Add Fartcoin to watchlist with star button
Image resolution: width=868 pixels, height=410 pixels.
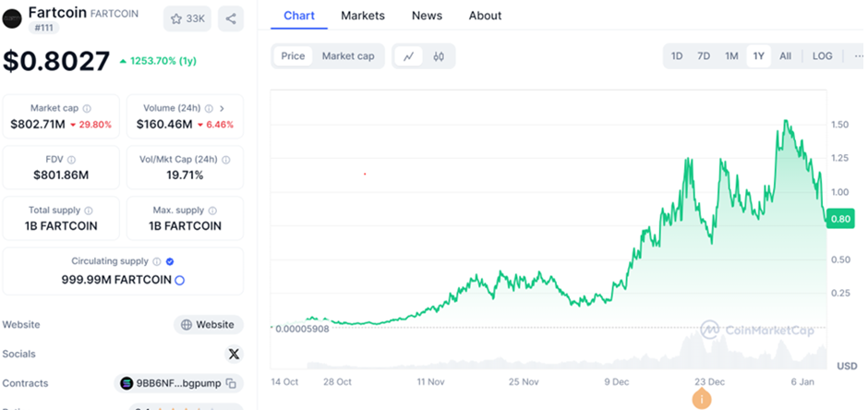click(x=187, y=18)
